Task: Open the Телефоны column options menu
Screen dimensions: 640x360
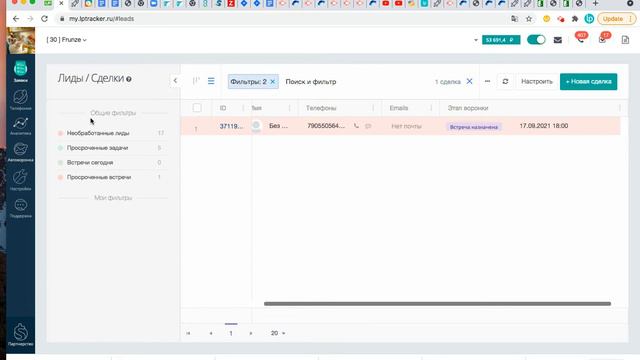Action: tap(373, 108)
